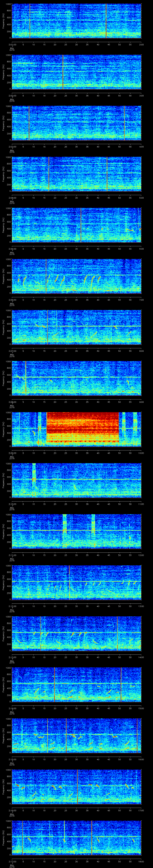Select the 2:00 end-of-axis time label
Image resolution: width=153 pixels, height=868 pixels.
pyautogui.click(x=141, y=44)
